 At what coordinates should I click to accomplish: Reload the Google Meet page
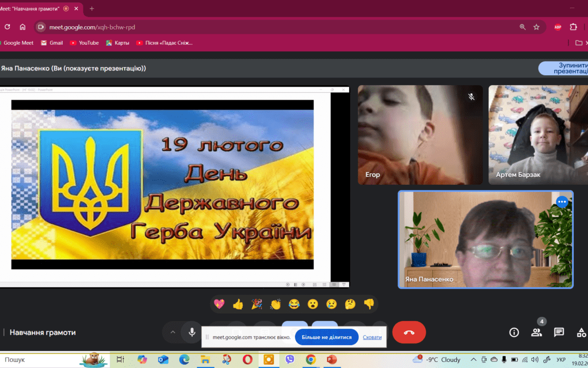(x=7, y=27)
